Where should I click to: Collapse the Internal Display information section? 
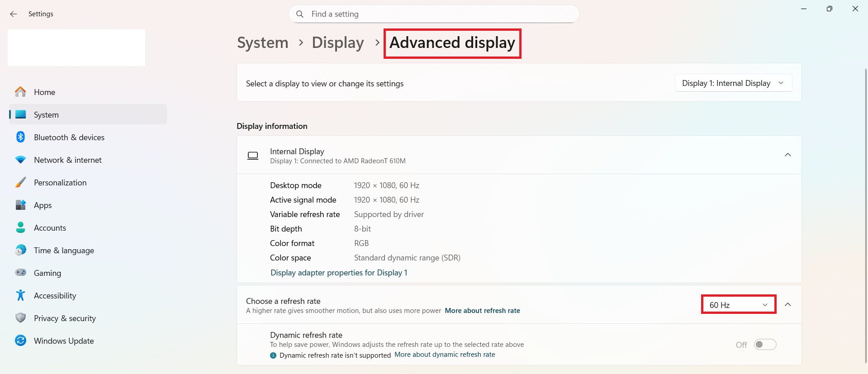tap(787, 155)
